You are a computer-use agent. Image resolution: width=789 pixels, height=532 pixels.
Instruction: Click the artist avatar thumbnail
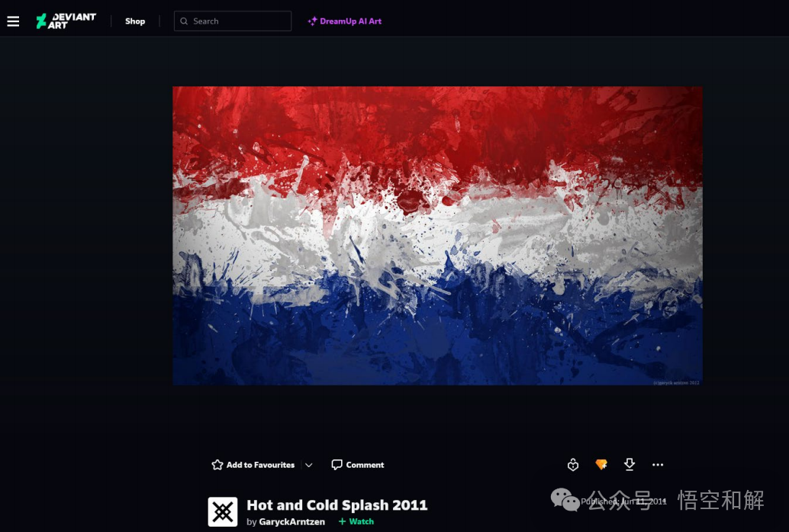click(x=223, y=512)
